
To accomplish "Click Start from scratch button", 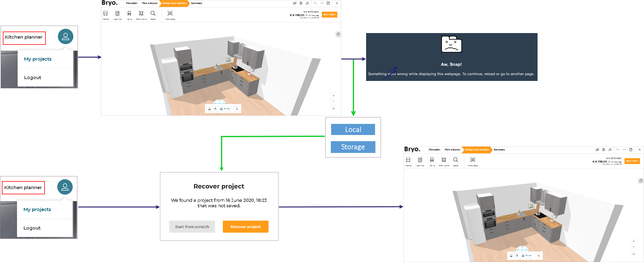I will [192, 226].
